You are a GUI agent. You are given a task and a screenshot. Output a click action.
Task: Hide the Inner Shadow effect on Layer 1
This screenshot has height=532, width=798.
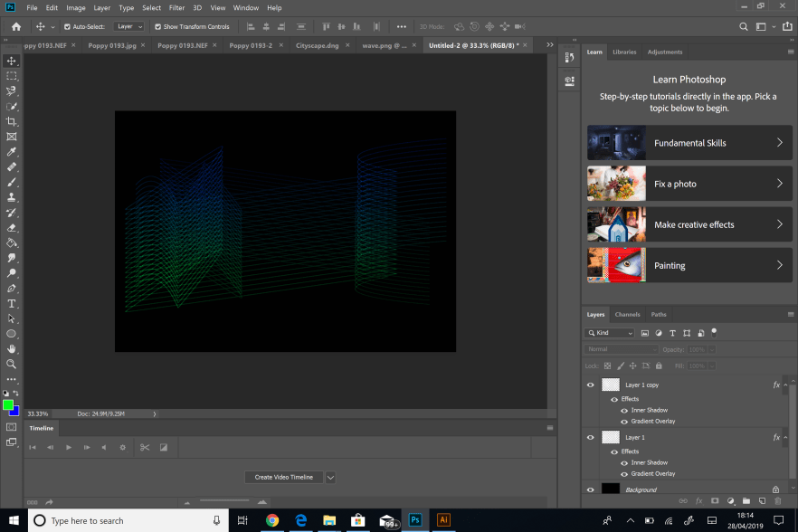(x=624, y=462)
